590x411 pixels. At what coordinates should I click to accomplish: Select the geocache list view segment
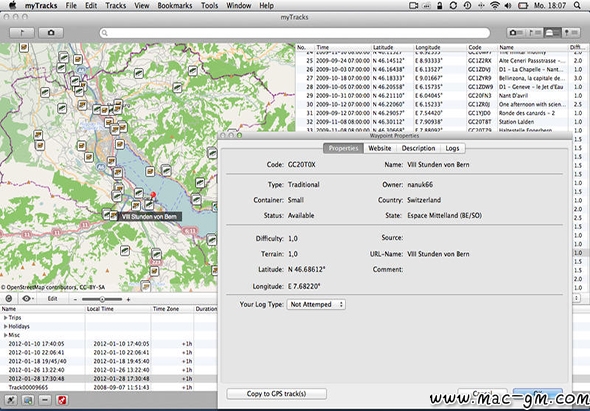point(552,33)
